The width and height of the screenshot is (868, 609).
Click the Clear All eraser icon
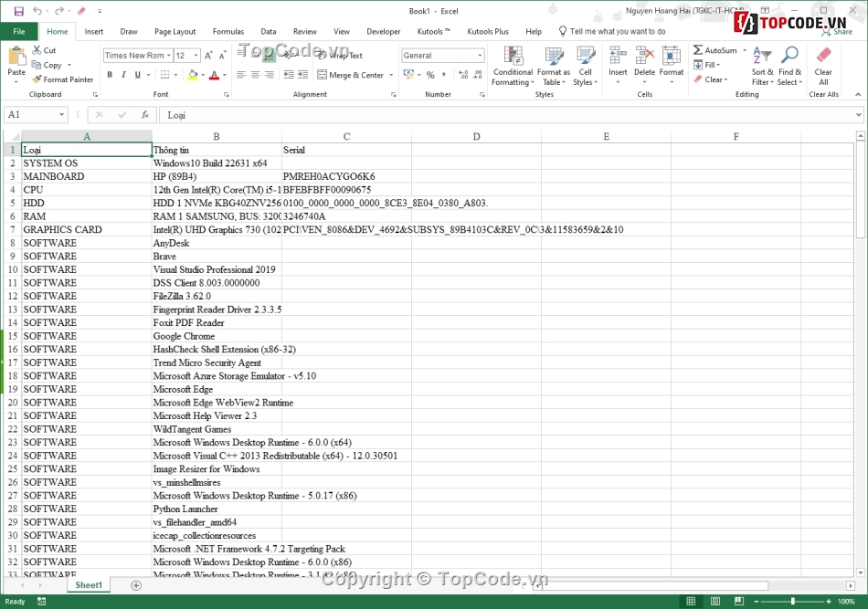(x=822, y=60)
